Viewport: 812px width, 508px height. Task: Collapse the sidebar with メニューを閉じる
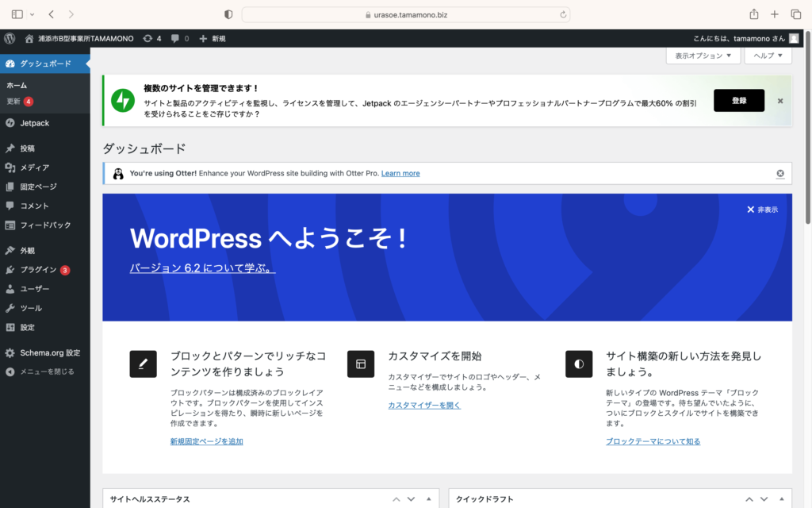(46, 371)
